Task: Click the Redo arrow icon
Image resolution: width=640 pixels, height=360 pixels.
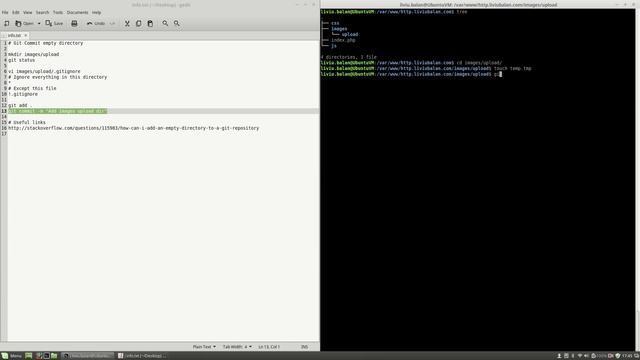Action: click(x=113, y=24)
